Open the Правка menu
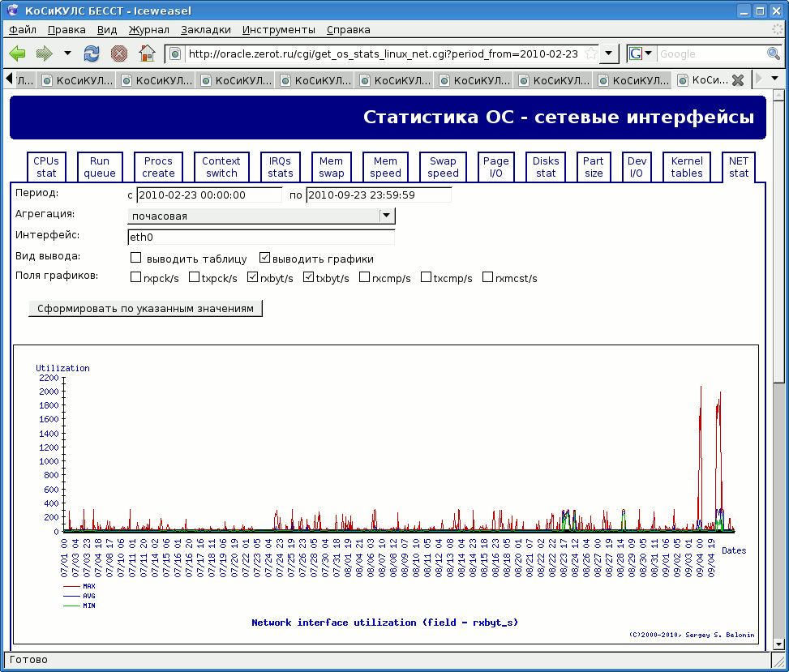789x672 pixels. (66, 30)
